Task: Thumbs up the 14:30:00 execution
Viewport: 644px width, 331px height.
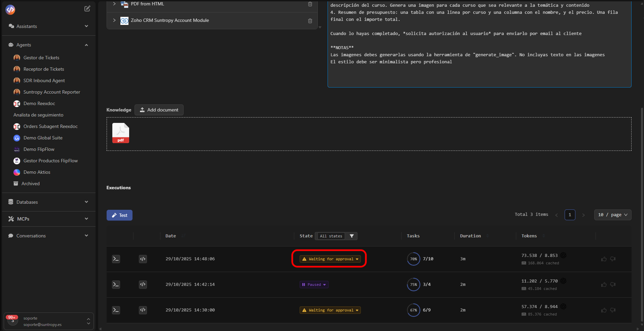Action: [x=604, y=310]
